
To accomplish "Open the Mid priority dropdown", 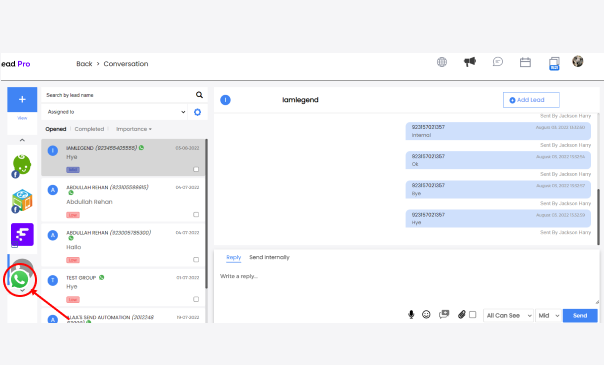I will pos(549,315).
